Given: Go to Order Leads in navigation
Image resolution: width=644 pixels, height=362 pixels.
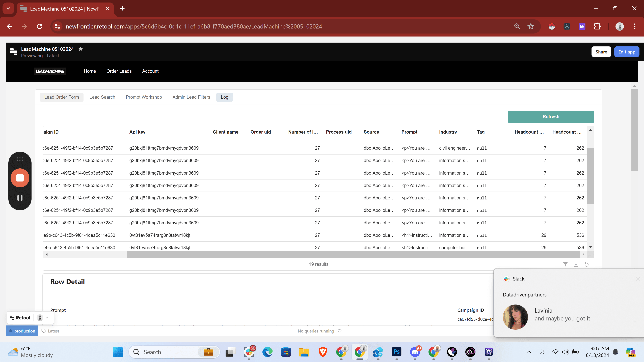Looking at the screenshot, I should [x=119, y=71].
